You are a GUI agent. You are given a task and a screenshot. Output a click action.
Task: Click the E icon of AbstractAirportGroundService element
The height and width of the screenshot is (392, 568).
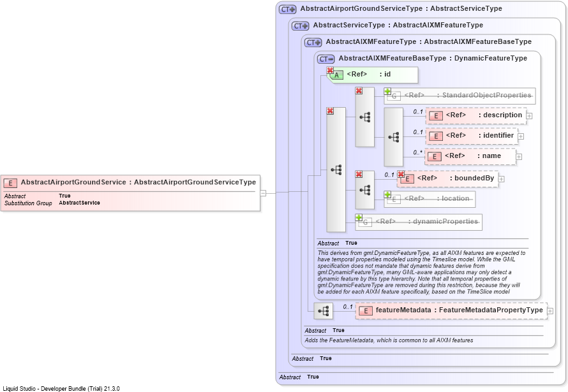pos(10,183)
